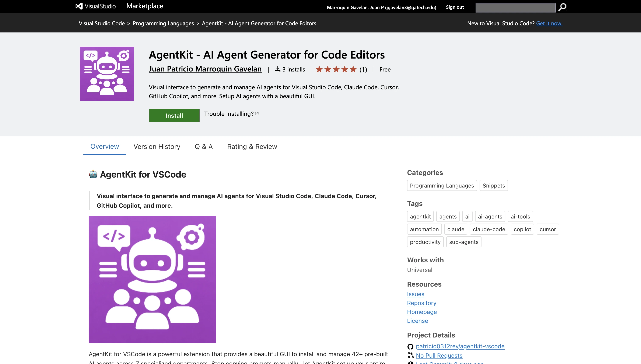
Task: Click the 'Universal' works-with value
Action: click(x=420, y=270)
